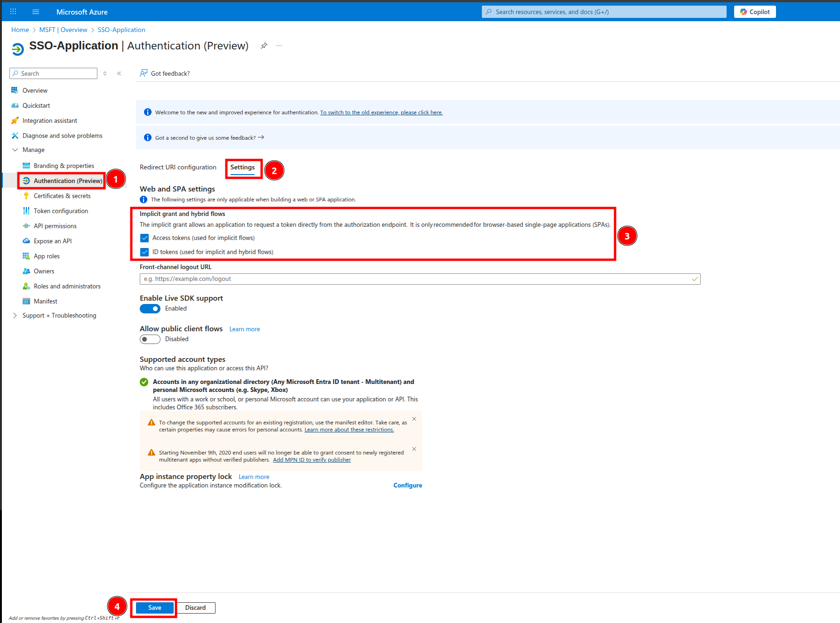Screen dimensions: 840x623
Task: Uncheck ID tokens for implicit and hybrid flows
Action: tap(144, 252)
